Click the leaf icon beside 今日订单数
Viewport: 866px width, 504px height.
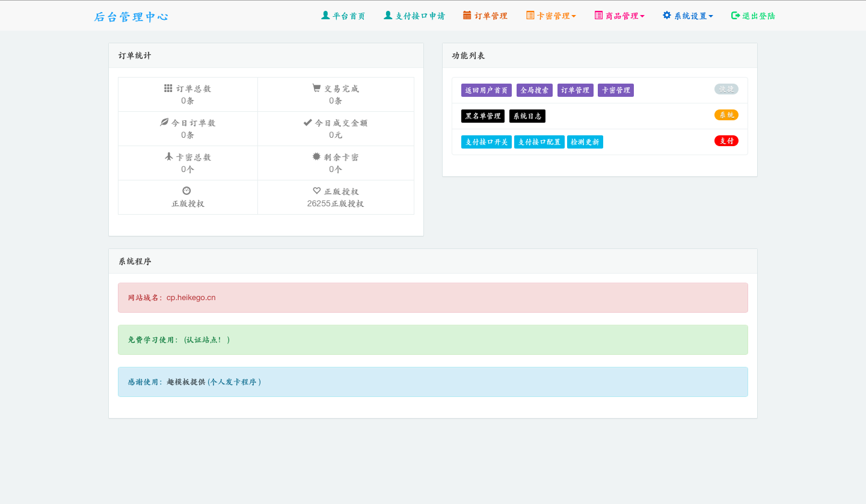[x=164, y=122]
